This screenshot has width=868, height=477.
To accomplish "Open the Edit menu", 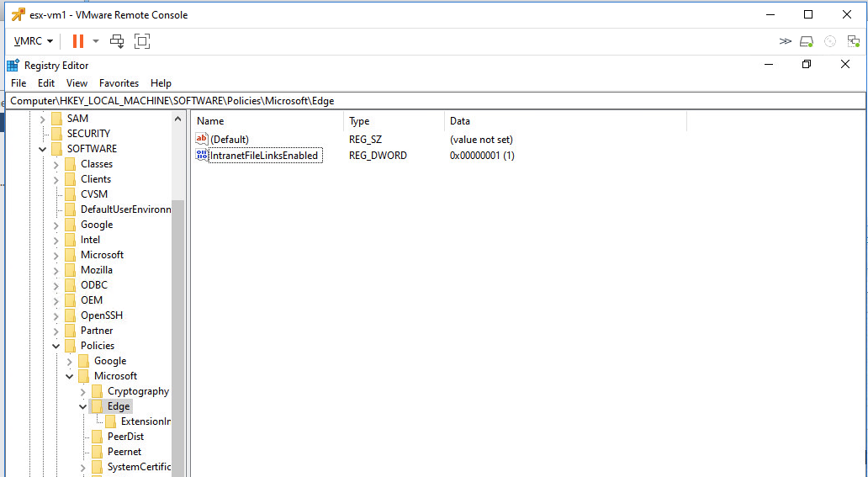I will pyautogui.click(x=46, y=83).
